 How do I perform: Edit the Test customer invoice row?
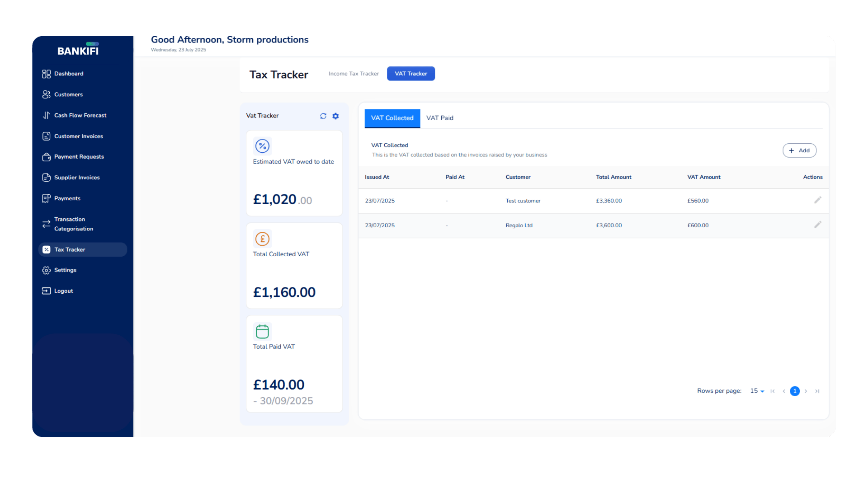tap(818, 200)
